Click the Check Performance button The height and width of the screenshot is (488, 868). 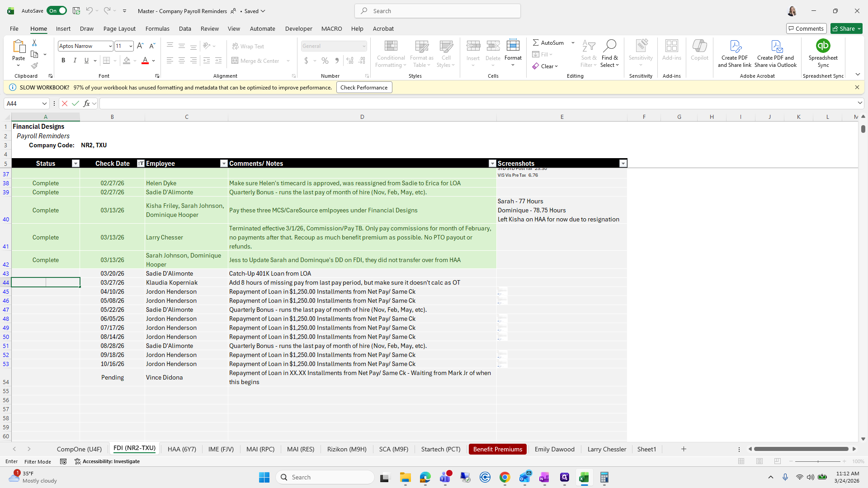[x=364, y=88]
